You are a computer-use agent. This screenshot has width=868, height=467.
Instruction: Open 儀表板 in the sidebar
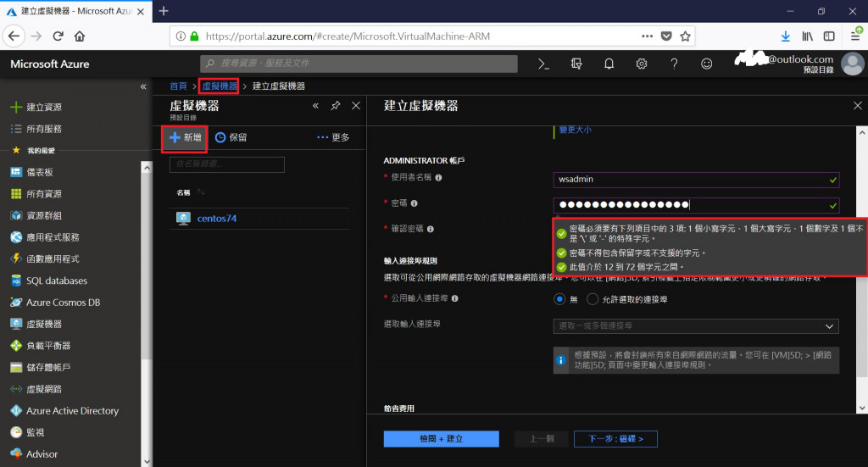pos(32,172)
